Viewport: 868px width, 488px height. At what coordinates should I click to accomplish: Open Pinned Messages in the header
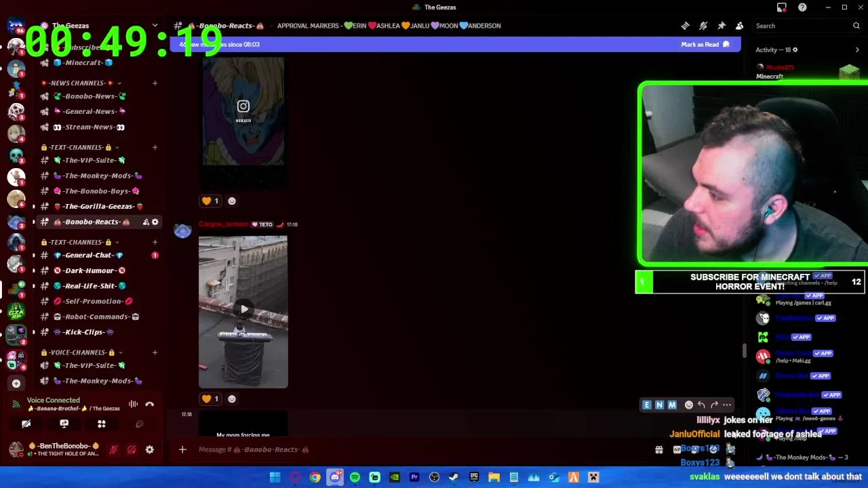(722, 26)
